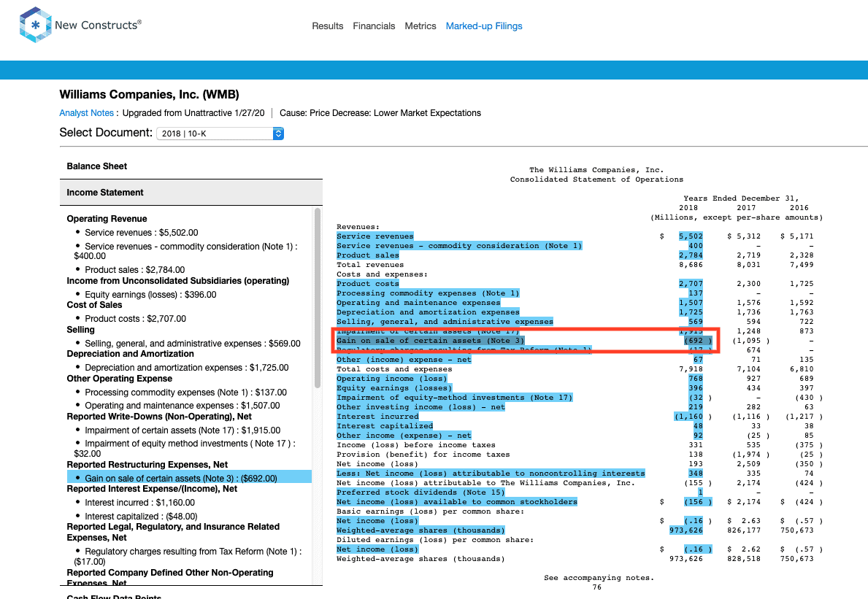Select Equity earnings (losses) : $396.00 item

tap(150, 295)
